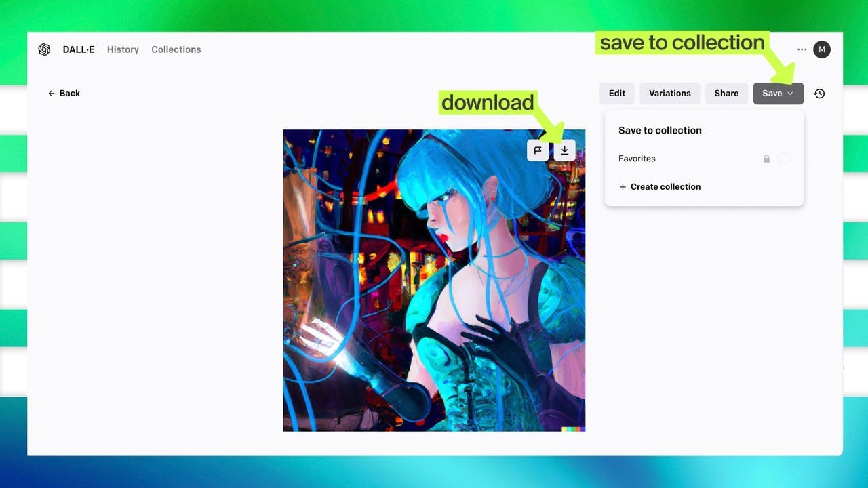Click the DALL·E title link

pos(79,49)
